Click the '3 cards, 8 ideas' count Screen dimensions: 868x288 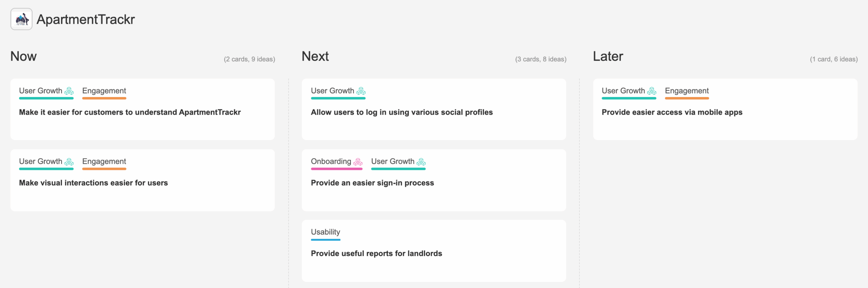(541, 59)
